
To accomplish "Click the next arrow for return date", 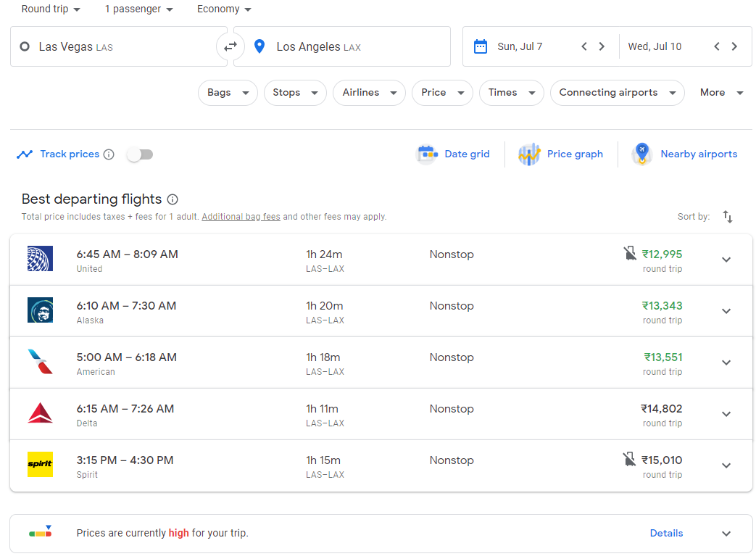I will click(734, 46).
